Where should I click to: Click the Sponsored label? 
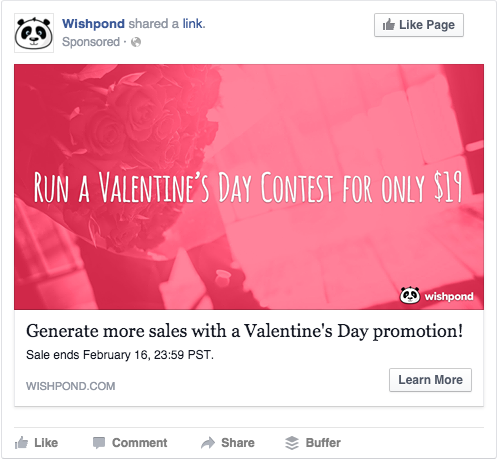[x=91, y=42]
